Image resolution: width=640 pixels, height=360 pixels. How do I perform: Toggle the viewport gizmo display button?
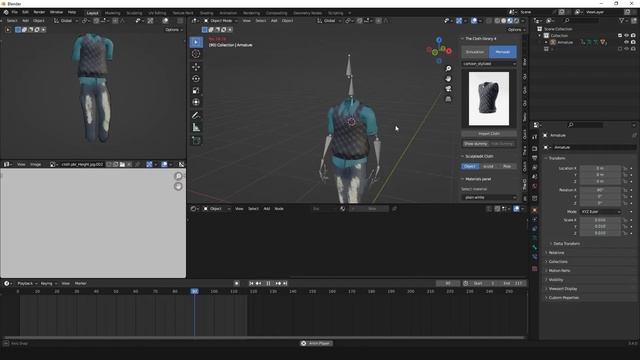point(459,20)
